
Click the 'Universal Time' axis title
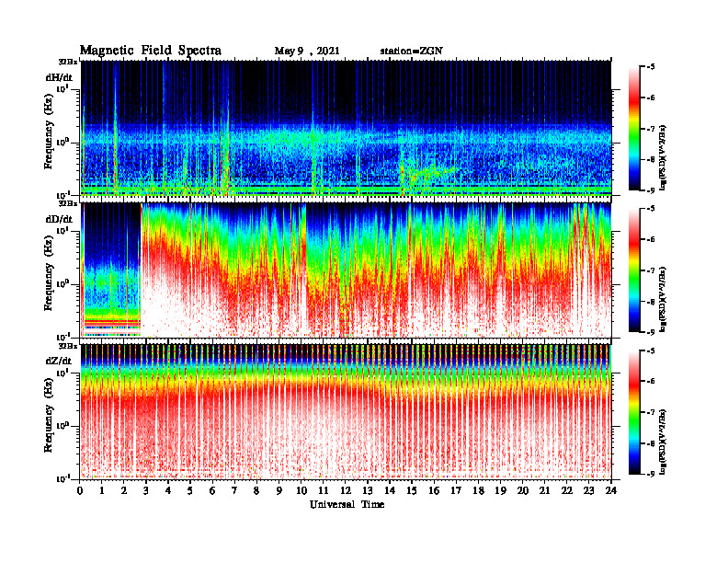pos(347,504)
